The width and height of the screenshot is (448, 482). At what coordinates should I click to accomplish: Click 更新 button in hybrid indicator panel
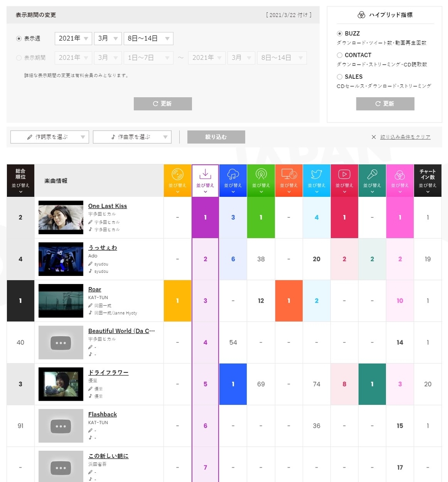385,104
